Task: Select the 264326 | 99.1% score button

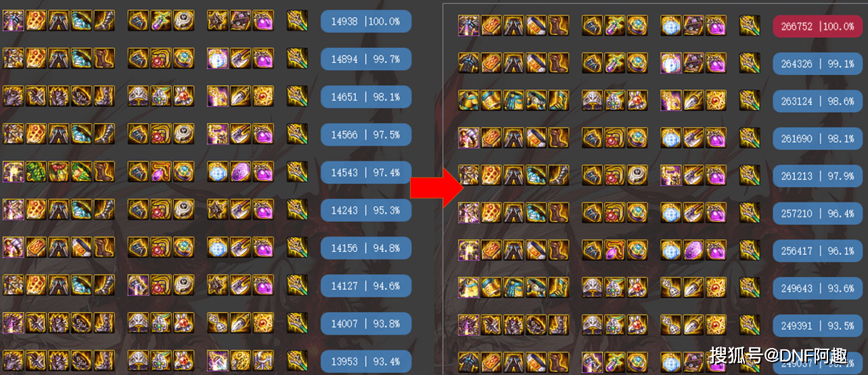Action: click(817, 64)
